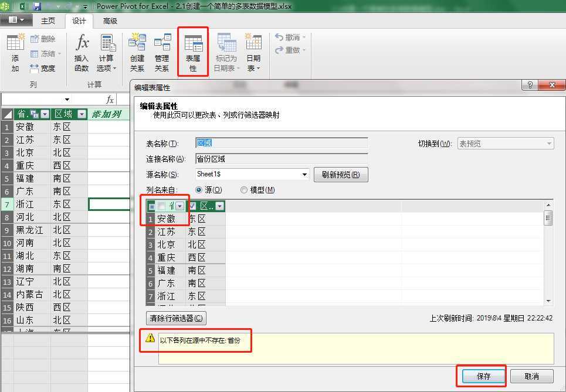This screenshot has width=566, height=392.
Task: Select cell 黑龙江 in main grid
Action: tap(32, 230)
